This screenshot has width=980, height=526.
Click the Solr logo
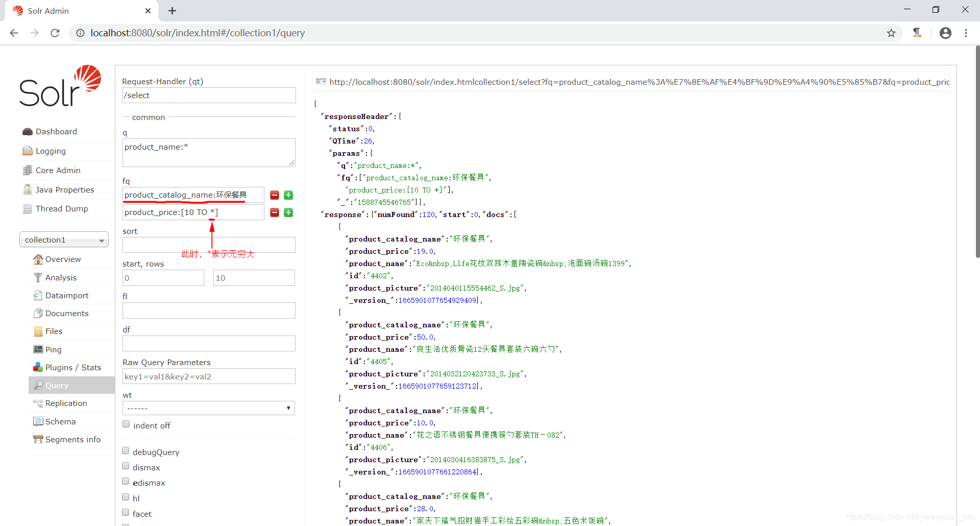click(x=60, y=86)
